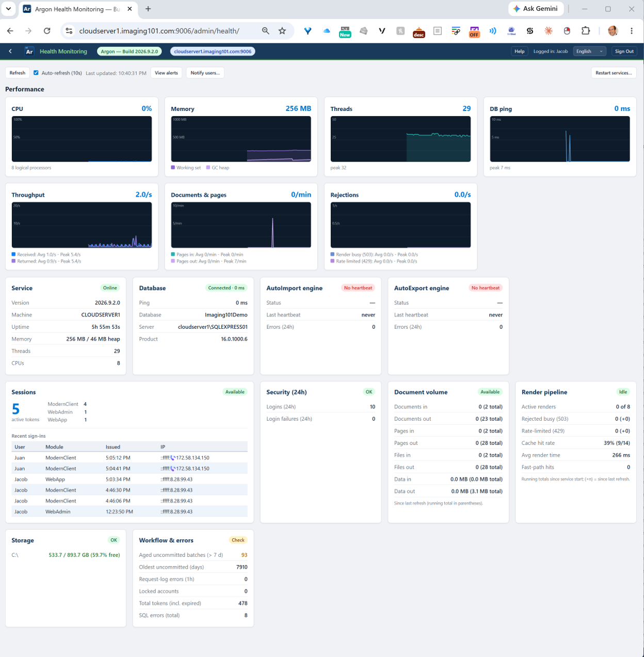Screen dimensions: 644x657
Task: Click the User column header in sign-ins
Action: coord(20,447)
